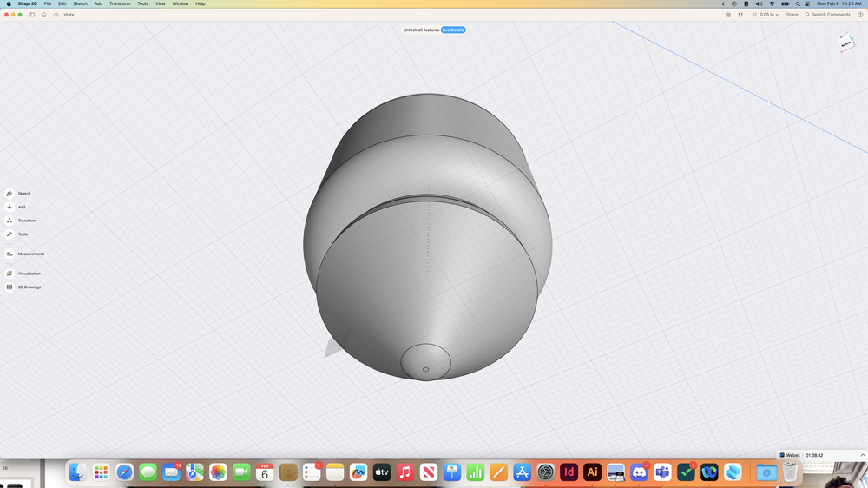
Task: Open the Sketch menu in menu bar
Action: pos(80,3)
